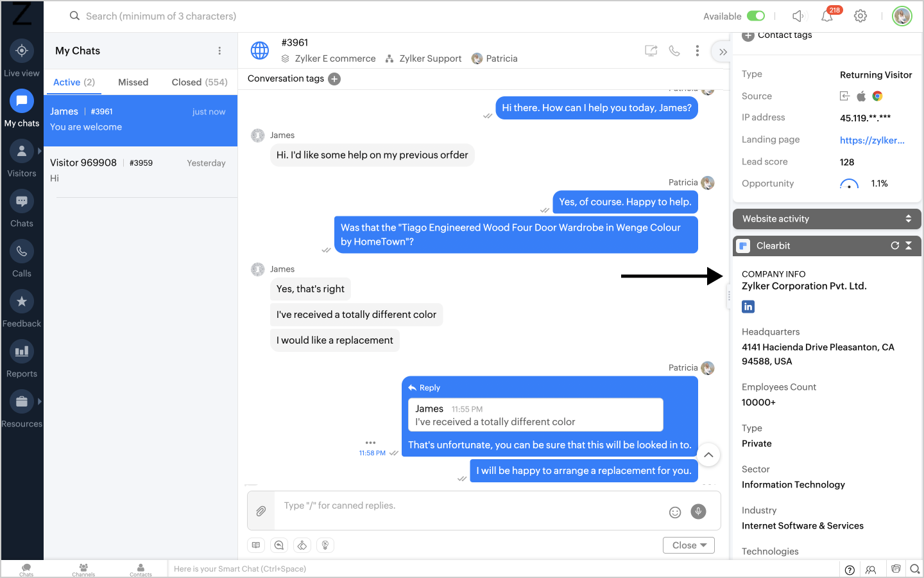Toggle the Available status switch
The image size is (924, 578).
(x=756, y=16)
